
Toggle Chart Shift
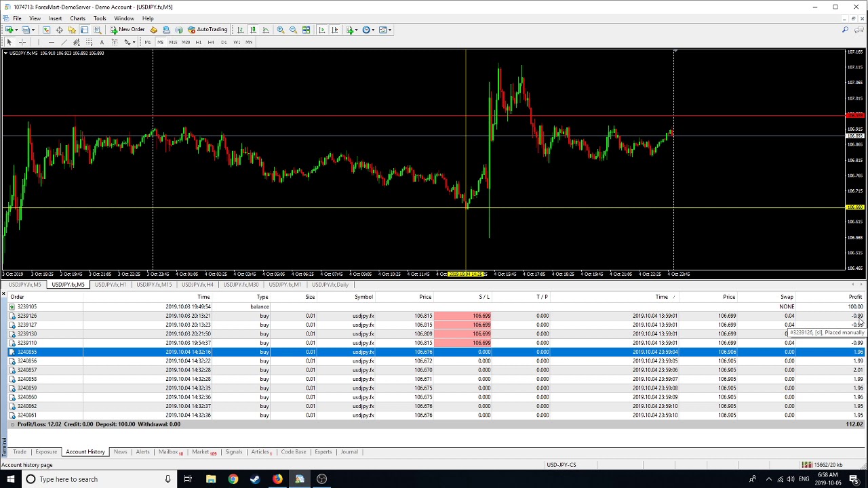pos(334,30)
